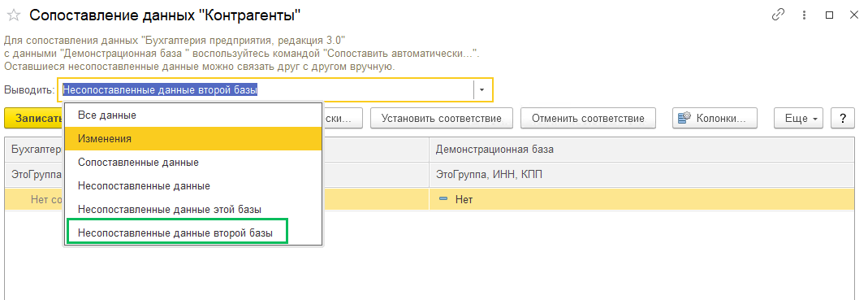Viewport: 868px width, 300px height.
Task: Open the Колонки... column settings
Action: [x=714, y=118]
